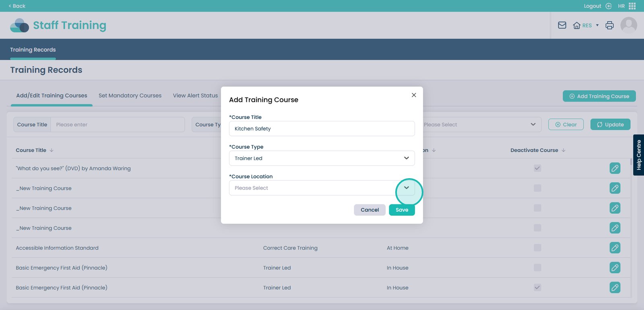The image size is (644, 310).
Task: Untick the checked Basic Emergency First Aid checkbox
Action: point(537,287)
